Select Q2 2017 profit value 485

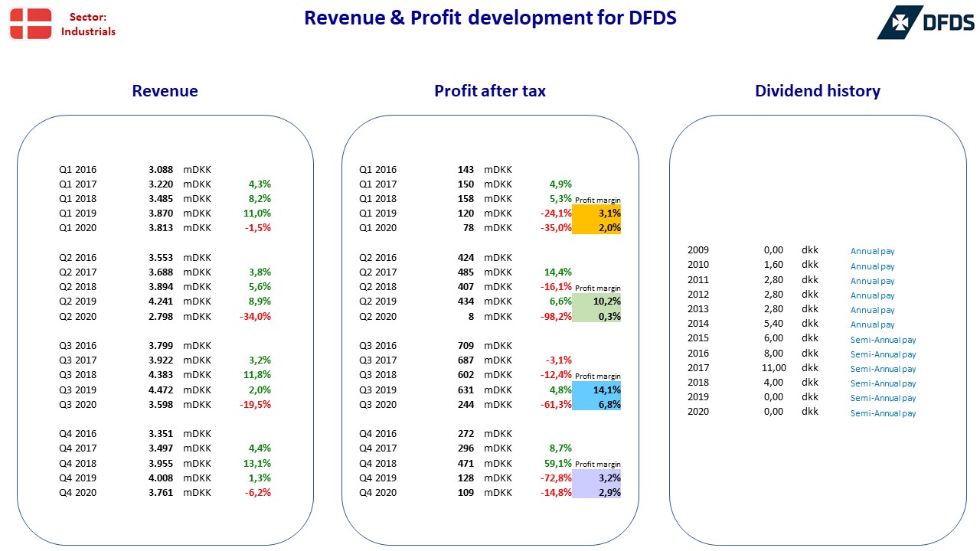[465, 272]
